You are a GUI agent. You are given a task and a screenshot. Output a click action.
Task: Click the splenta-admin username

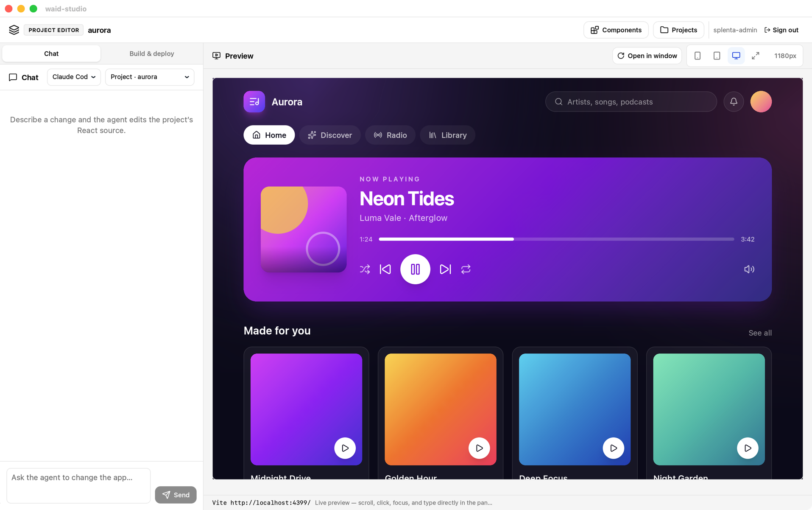point(735,30)
